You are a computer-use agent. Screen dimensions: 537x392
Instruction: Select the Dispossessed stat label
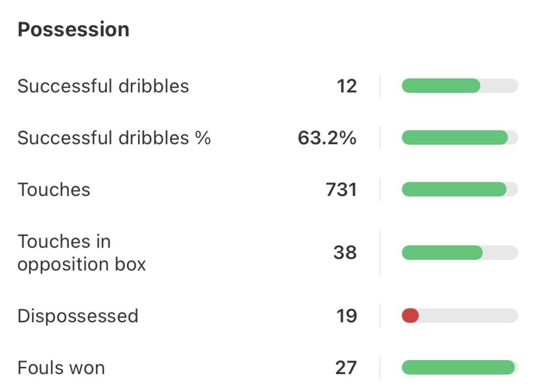coord(78,316)
